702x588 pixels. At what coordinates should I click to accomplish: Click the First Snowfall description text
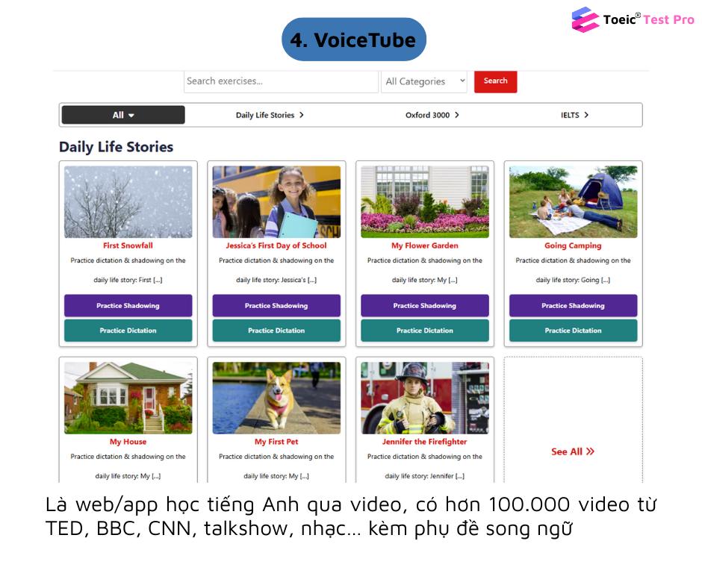point(128,270)
